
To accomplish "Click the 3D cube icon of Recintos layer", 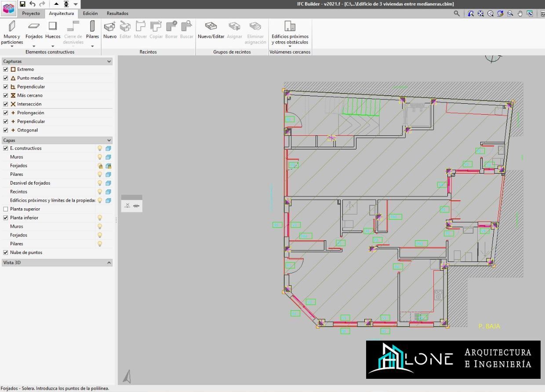I will [x=108, y=192].
